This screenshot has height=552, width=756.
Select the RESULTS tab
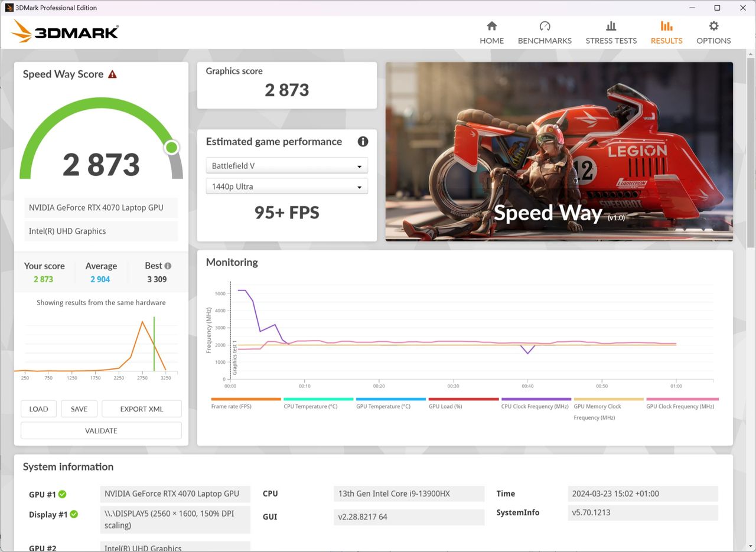666,33
